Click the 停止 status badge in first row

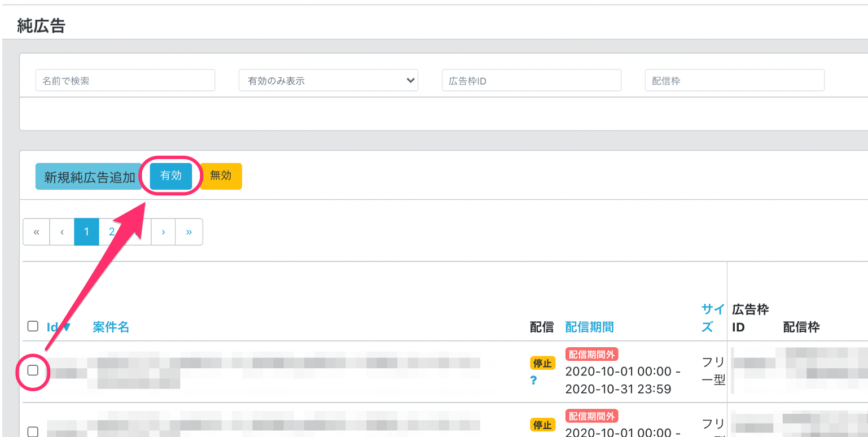542,362
